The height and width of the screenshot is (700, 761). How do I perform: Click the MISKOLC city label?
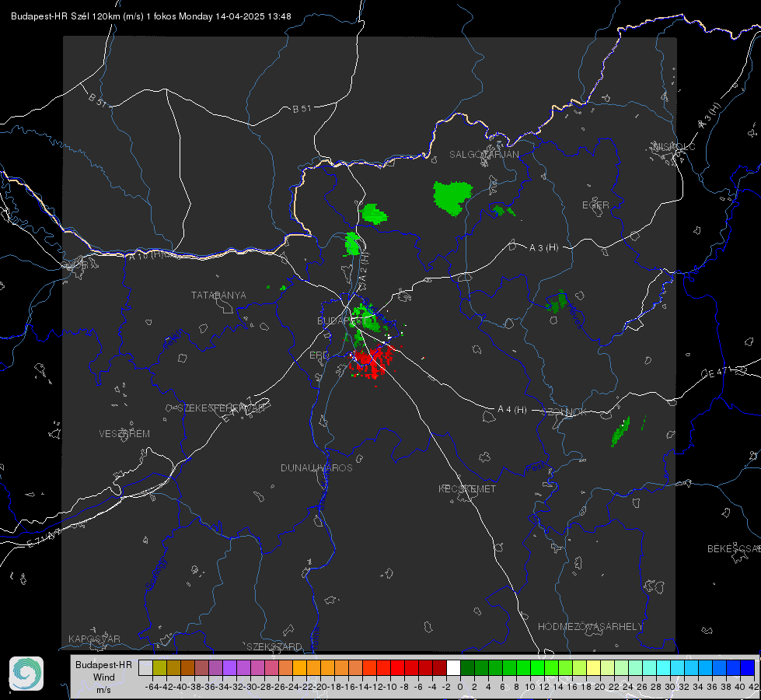click(674, 147)
